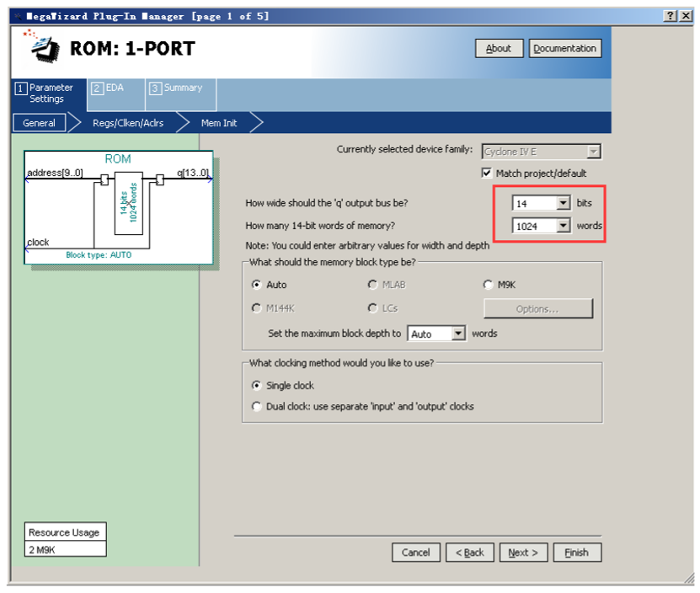Screen dimensions: 700x593
Task: Click the Options... button
Action: (x=538, y=308)
